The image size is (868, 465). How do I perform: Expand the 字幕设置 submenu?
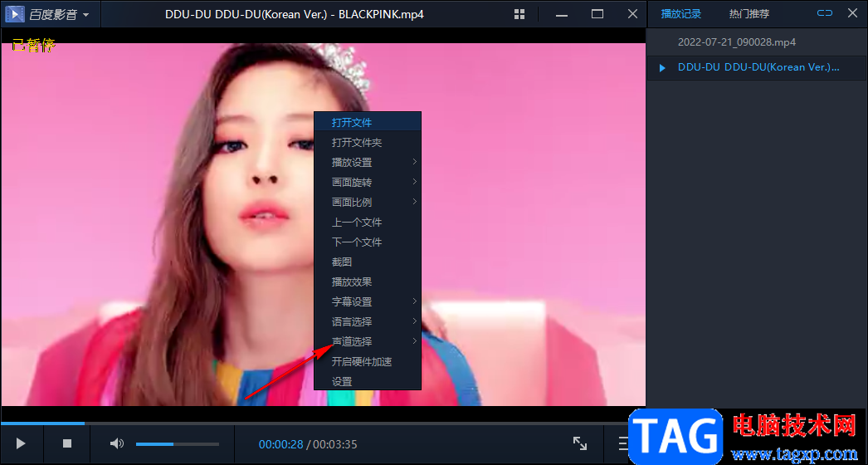[368, 302]
